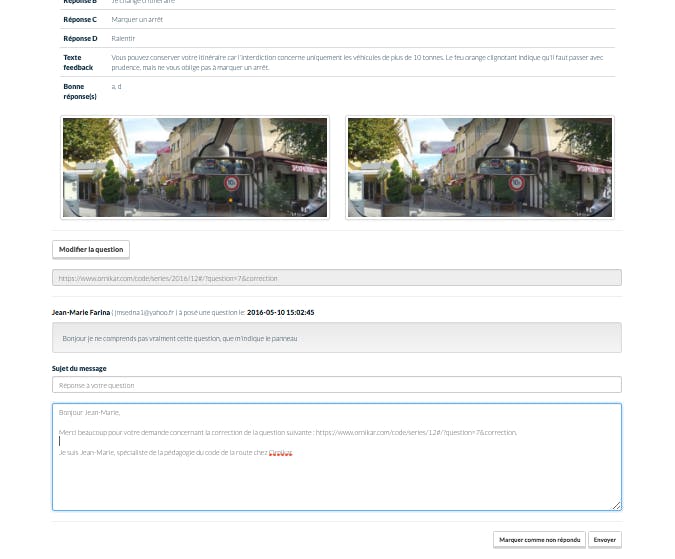Click the Sujet du message label
The height and width of the screenshot is (559, 675).
click(79, 368)
